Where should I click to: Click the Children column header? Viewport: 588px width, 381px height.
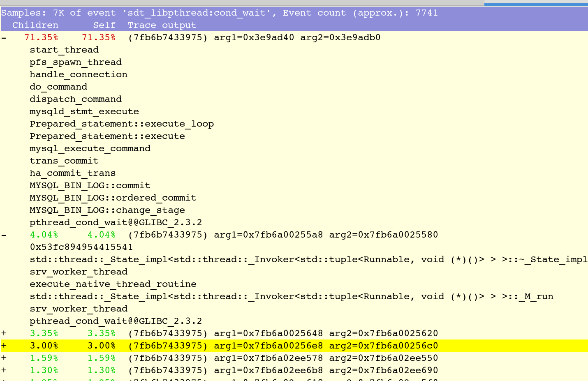[35, 25]
